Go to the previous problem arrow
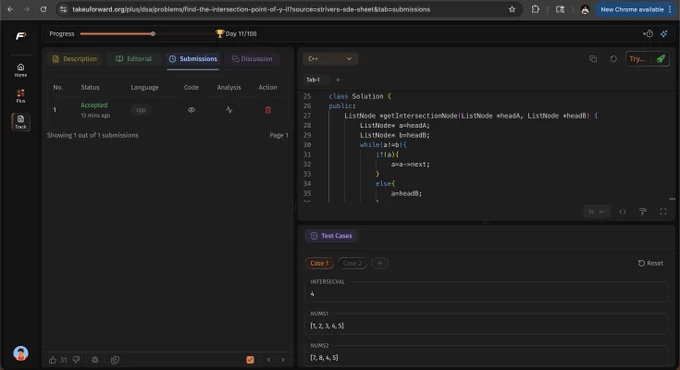The height and width of the screenshot is (370, 680). pos(269,360)
